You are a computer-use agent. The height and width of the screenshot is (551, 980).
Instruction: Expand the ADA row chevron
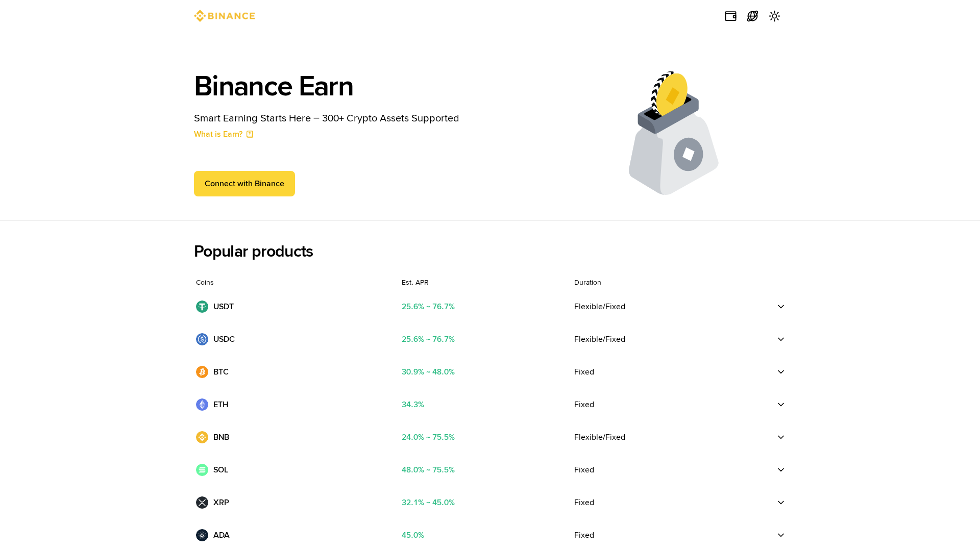tap(781, 535)
